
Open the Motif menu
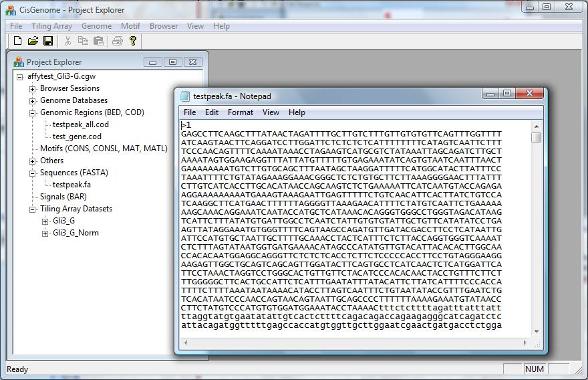[x=130, y=26]
